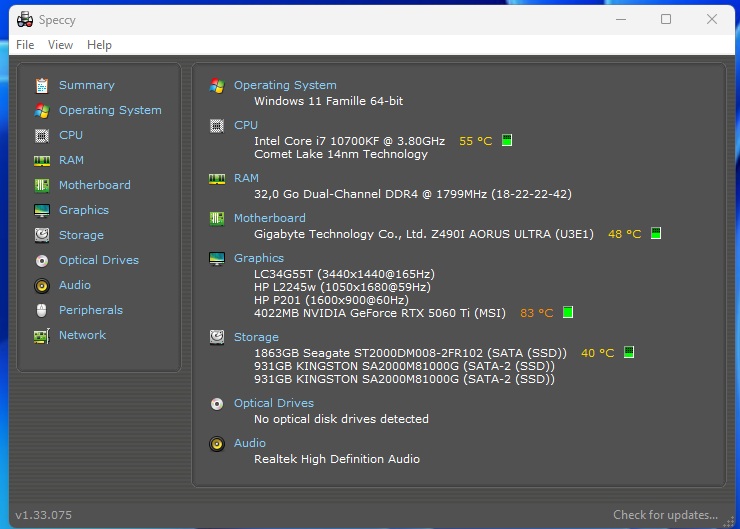Select CPU in the sidebar
The width and height of the screenshot is (740, 529).
71,135
